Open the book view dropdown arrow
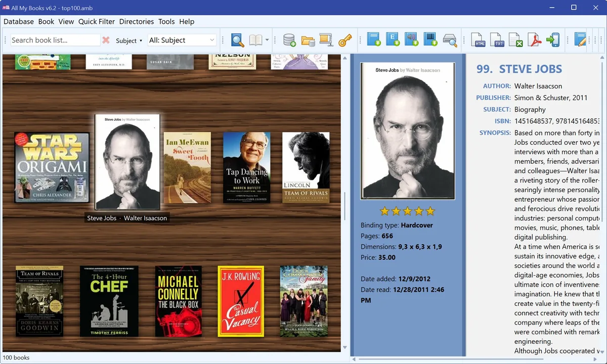Image resolution: width=607 pixels, height=364 pixels. pyautogui.click(x=267, y=40)
